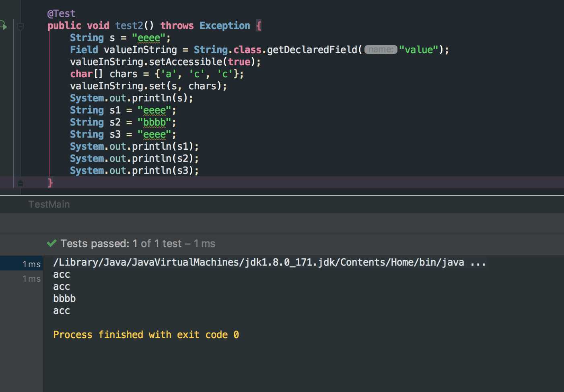Click the setAccessible call line
564x392 pixels.
pos(165,62)
